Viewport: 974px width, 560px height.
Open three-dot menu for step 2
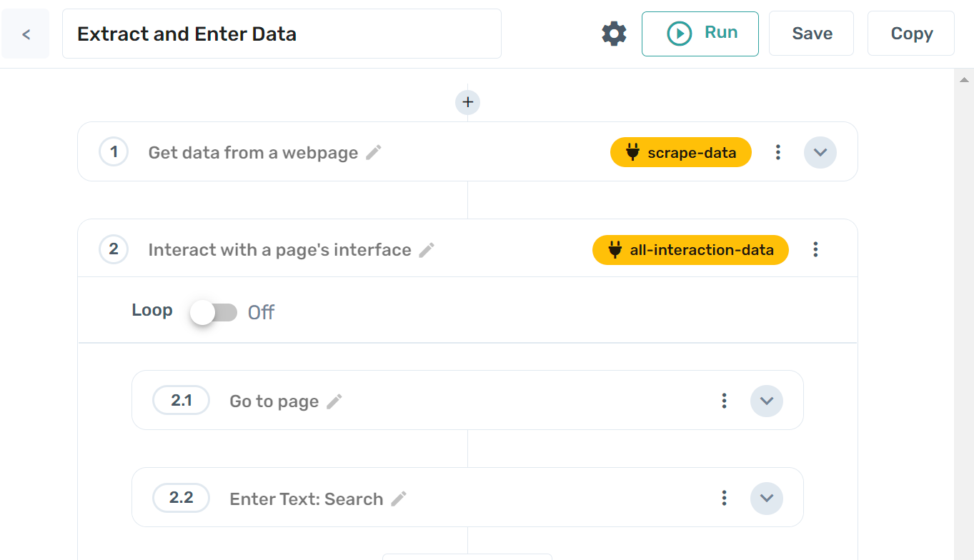(x=815, y=249)
